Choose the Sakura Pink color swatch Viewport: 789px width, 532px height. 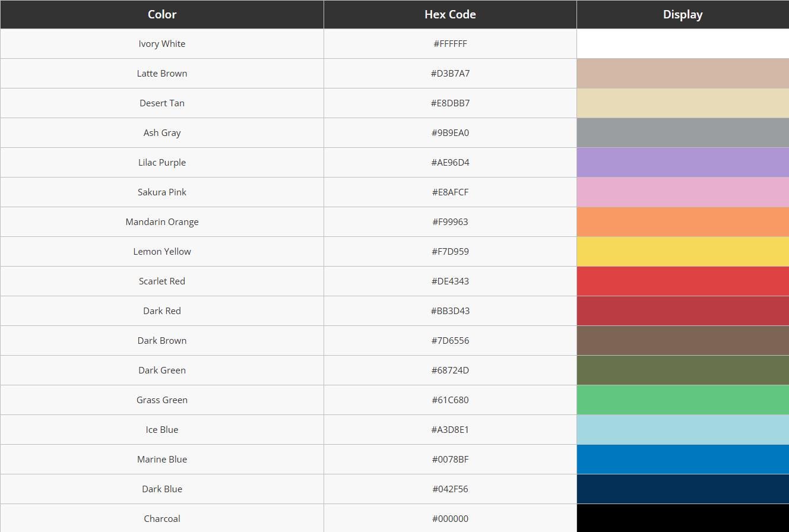coord(682,192)
